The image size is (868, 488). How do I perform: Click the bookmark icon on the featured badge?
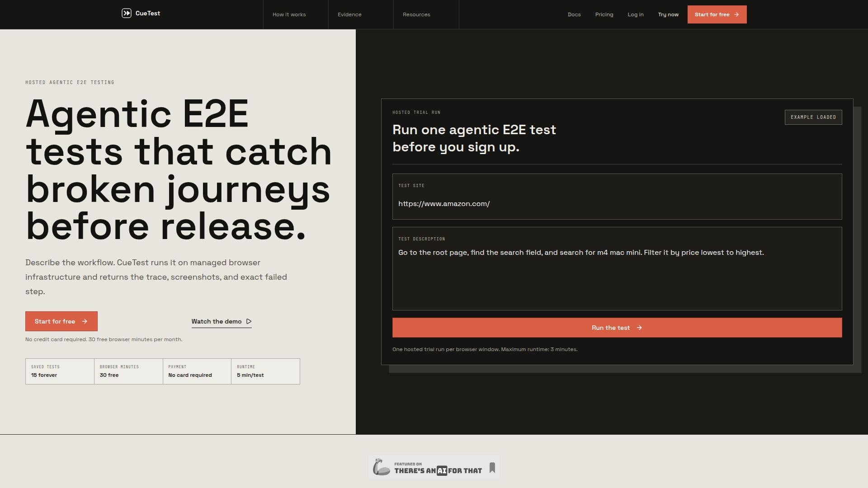[492, 468]
